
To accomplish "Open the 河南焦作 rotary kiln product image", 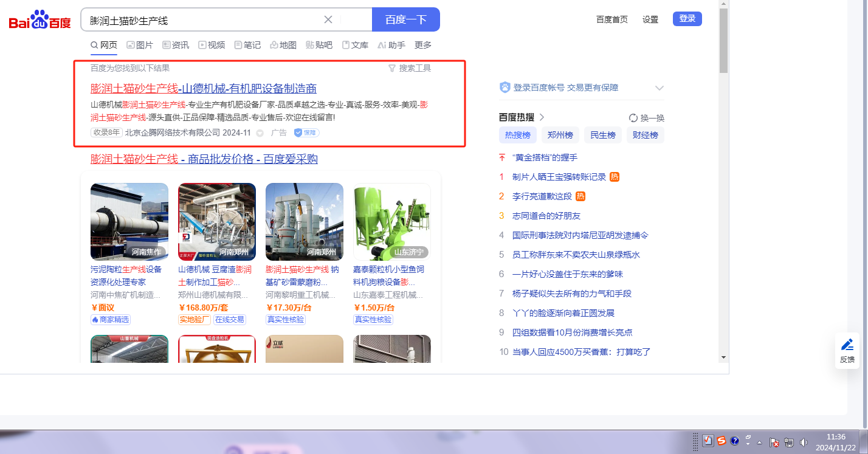I will coord(129,222).
